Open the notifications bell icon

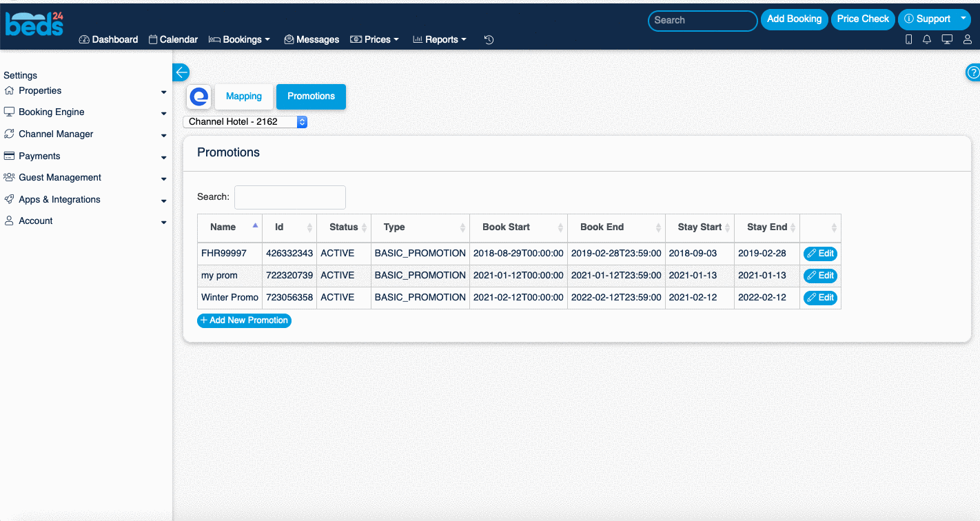[927, 40]
